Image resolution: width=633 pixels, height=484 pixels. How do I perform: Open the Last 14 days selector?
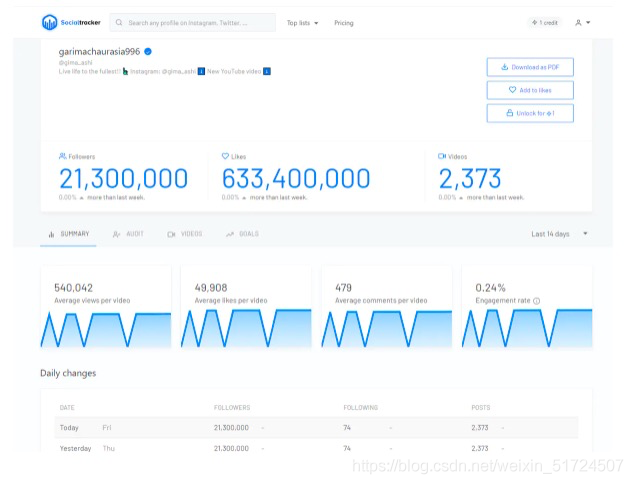(x=559, y=234)
